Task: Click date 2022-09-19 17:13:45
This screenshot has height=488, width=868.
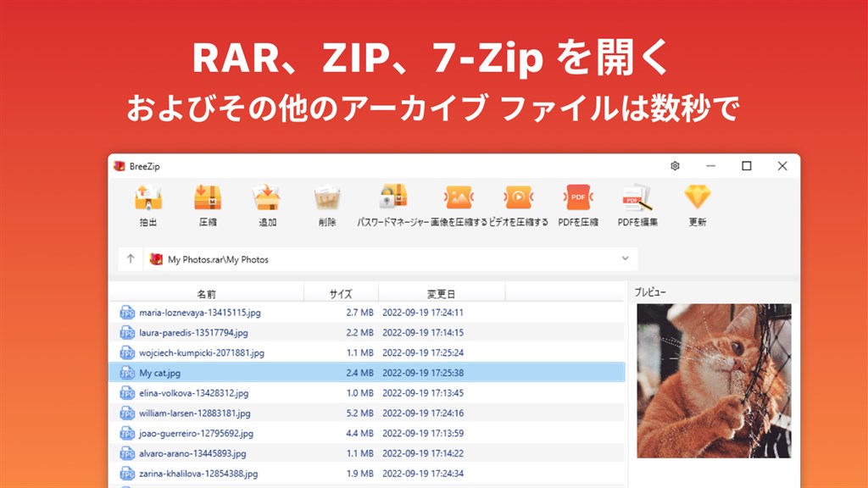Action: pos(423,393)
